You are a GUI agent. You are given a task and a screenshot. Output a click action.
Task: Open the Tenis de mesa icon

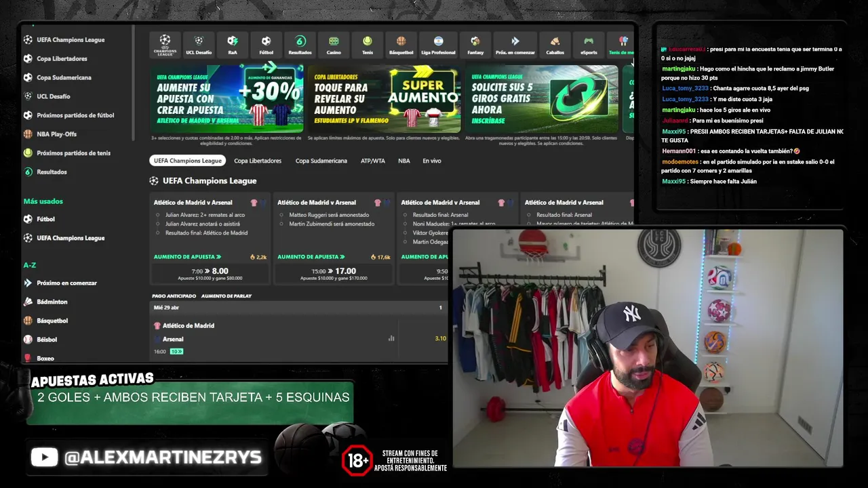tap(621, 45)
